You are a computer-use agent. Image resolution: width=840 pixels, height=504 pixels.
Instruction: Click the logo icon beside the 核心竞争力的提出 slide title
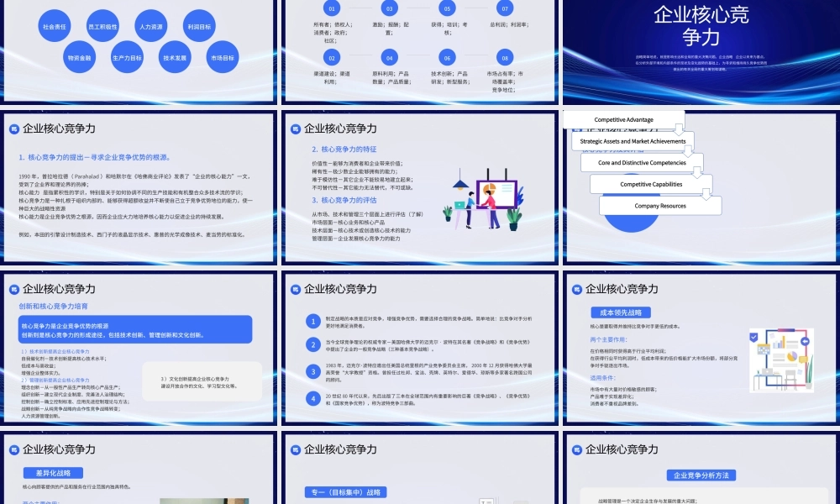(14, 129)
